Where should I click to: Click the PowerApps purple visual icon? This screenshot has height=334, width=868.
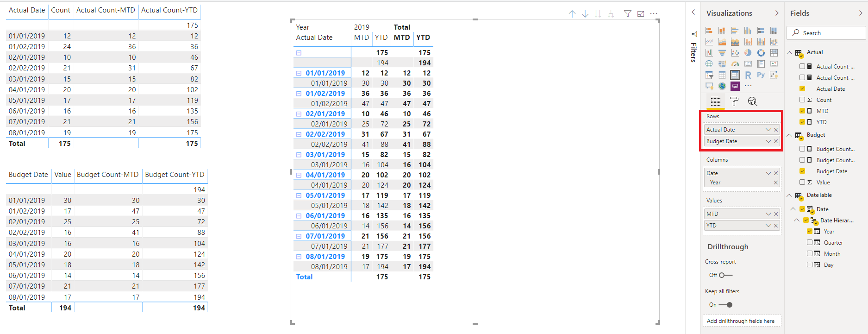pyautogui.click(x=735, y=86)
